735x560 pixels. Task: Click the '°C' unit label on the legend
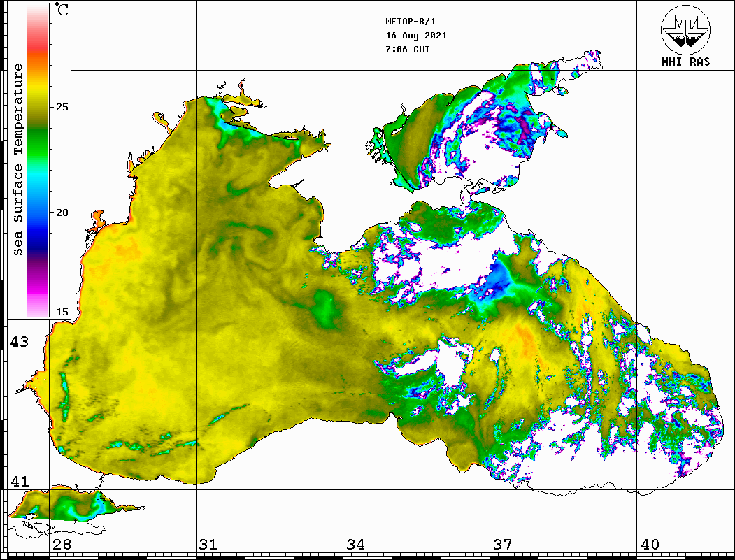tap(62, 9)
